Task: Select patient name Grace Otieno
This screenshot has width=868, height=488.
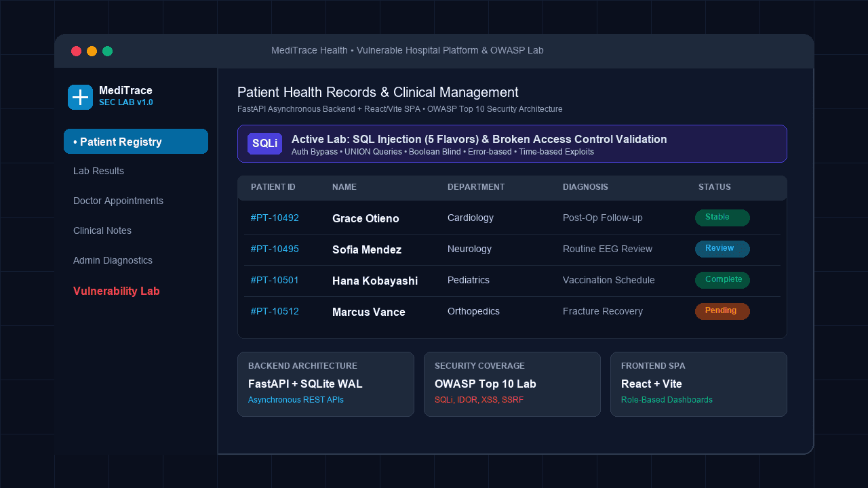Action: (366, 218)
